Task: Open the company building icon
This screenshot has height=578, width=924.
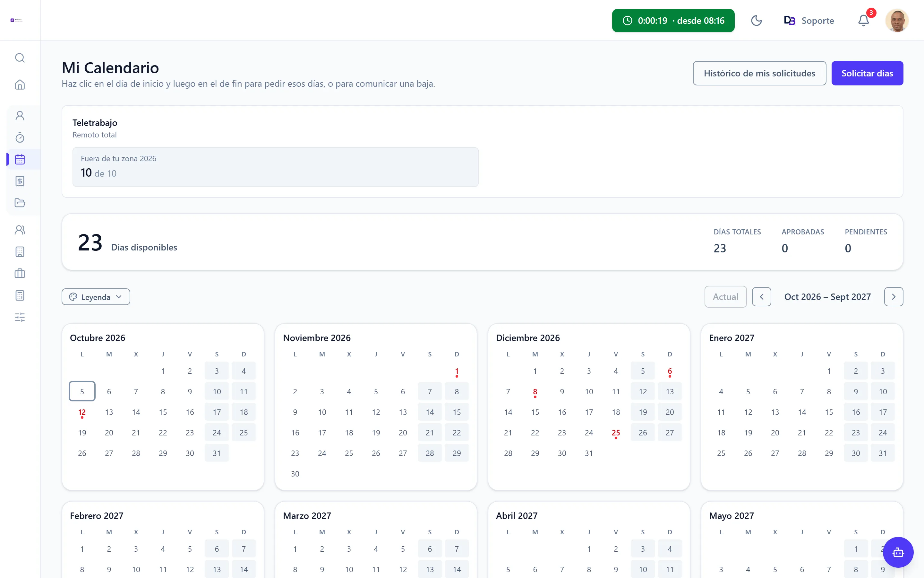Action: (x=20, y=251)
